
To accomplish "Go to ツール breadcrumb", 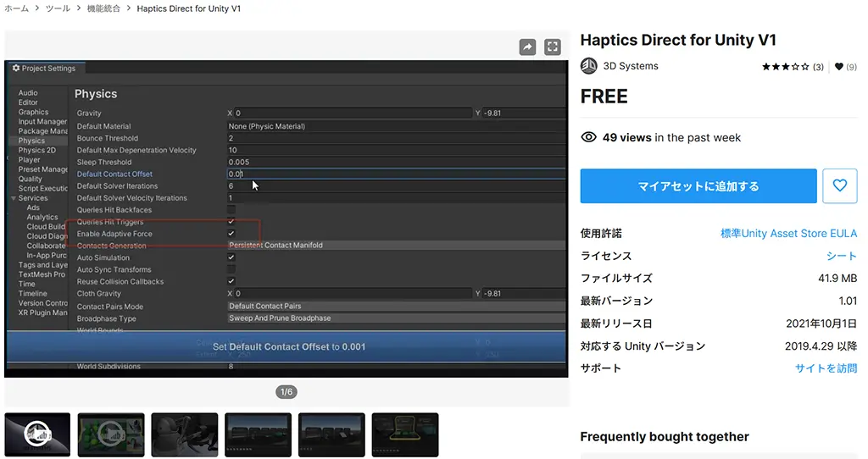I will [58, 8].
